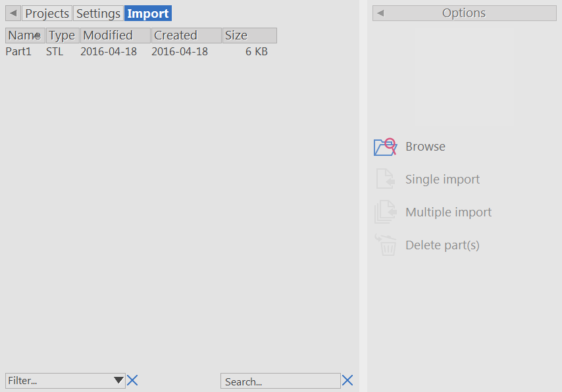This screenshot has width=562, height=392.
Task: Collapse the Options panel arrow
Action: tap(380, 13)
